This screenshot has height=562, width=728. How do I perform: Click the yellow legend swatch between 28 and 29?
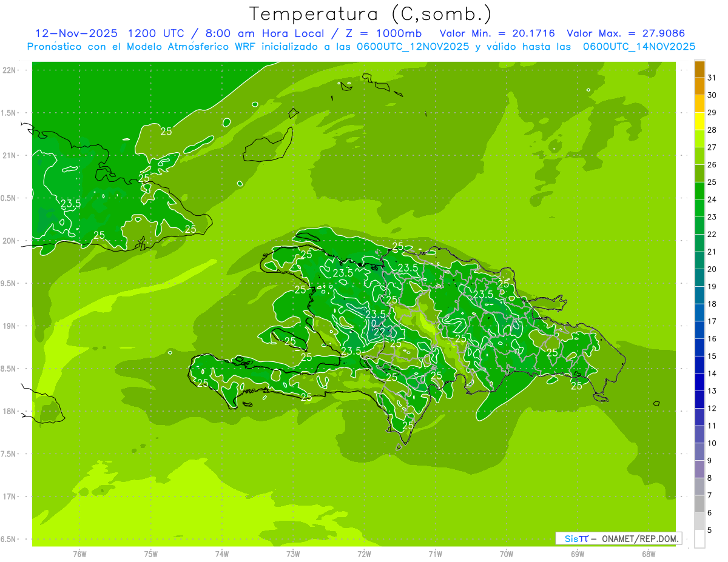coord(699,121)
